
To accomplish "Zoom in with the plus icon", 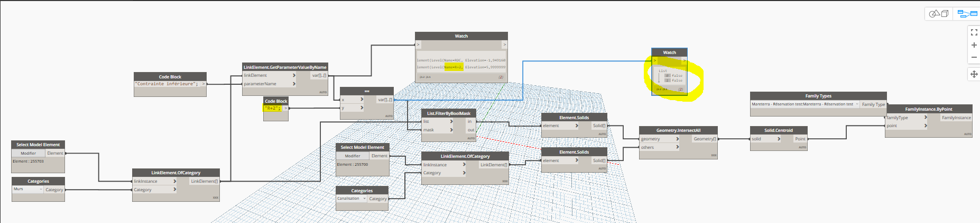I will click(x=974, y=45).
